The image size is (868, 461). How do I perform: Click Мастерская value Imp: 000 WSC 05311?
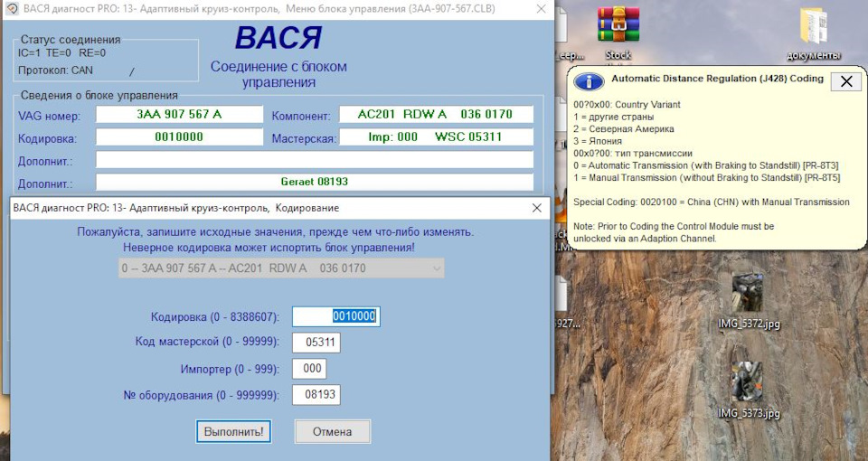coord(436,137)
